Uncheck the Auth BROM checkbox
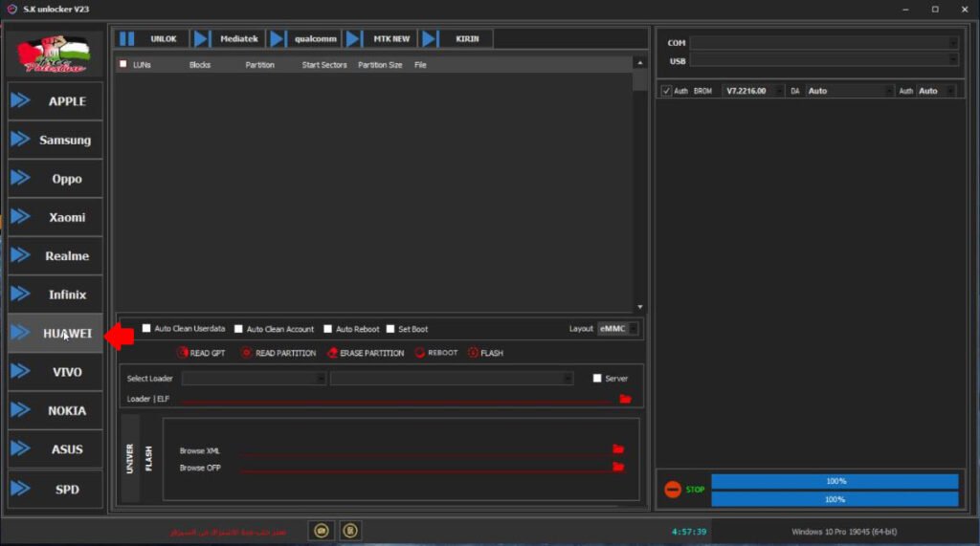The width and height of the screenshot is (980, 546). click(x=666, y=91)
